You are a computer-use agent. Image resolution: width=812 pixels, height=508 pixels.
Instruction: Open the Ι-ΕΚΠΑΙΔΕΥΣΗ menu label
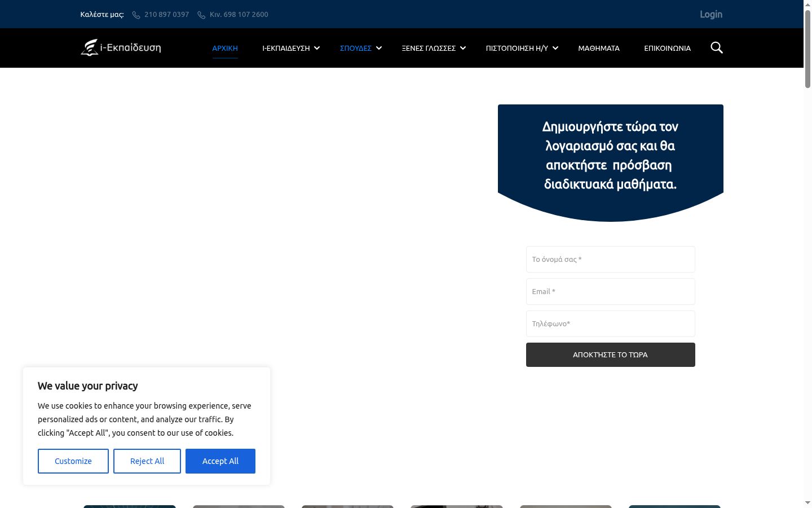(286, 48)
